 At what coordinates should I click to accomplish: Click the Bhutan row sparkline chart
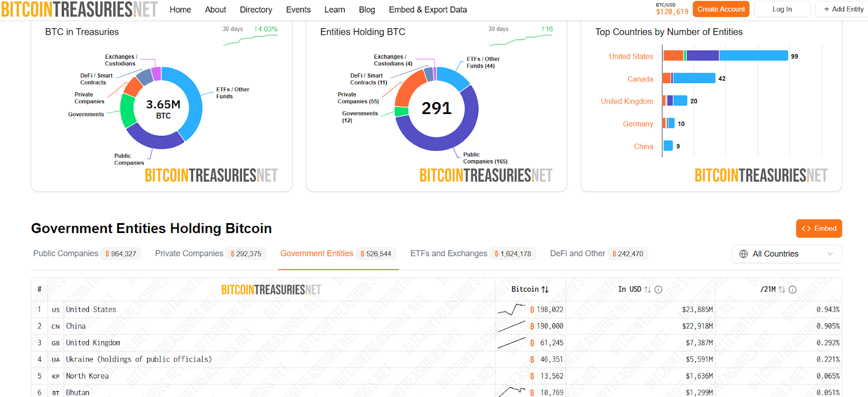[x=512, y=391]
